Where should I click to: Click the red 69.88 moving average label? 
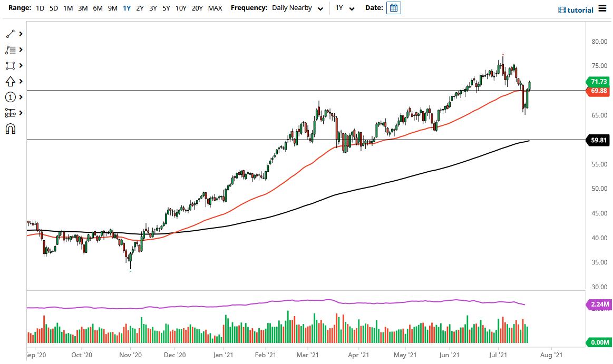pyautogui.click(x=598, y=91)
